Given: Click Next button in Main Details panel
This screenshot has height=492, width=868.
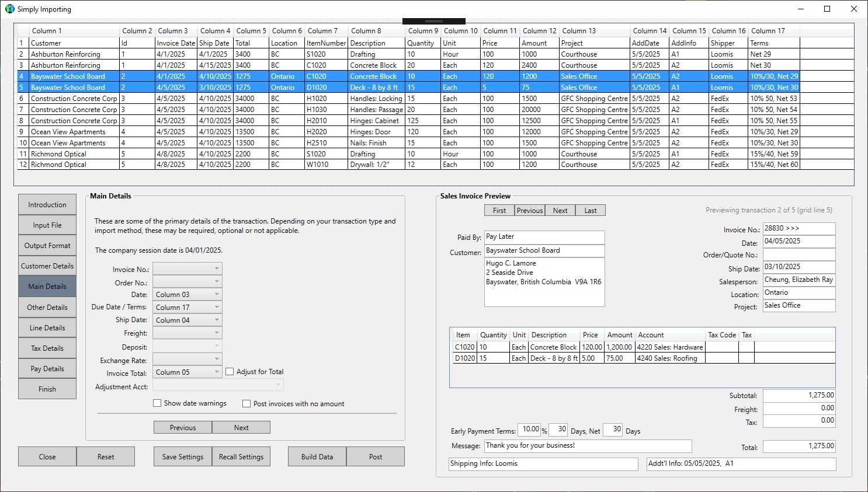Looking at the screenshot, I should pos(241,428).
